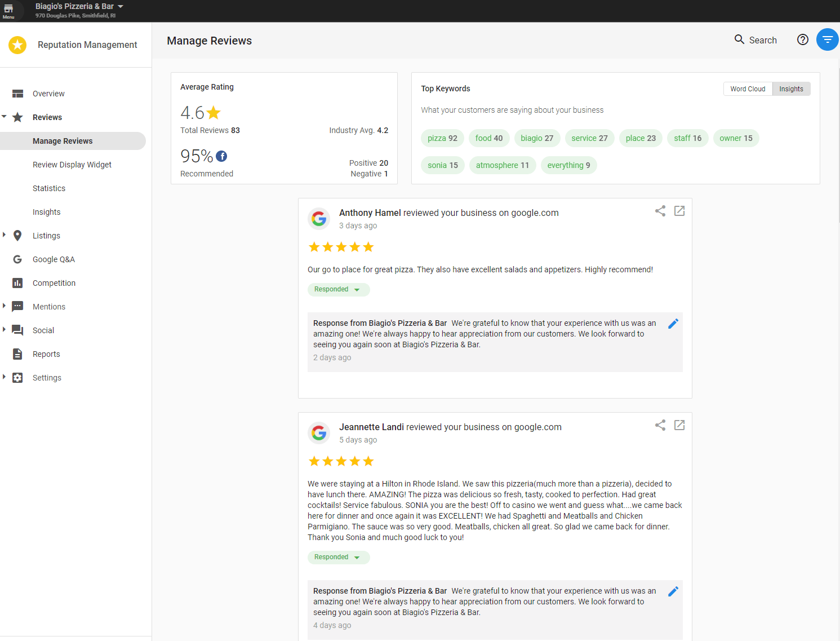This screenshot has width=840, height=641.
Task: Switch keywords view to Word Cloud
Action: click(748, 89)
